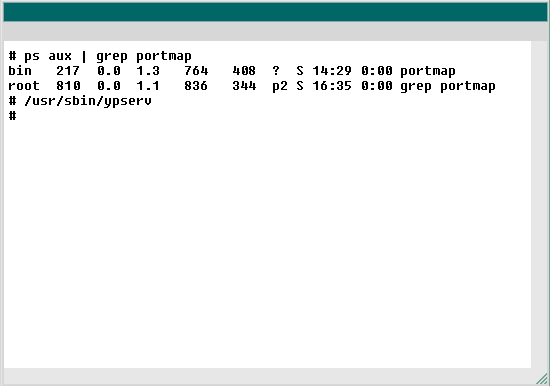The height and width of the screenshot is (386, 550).
Task: Select the 'ps aux | grep portmap' command text
Action: point(108,56)
